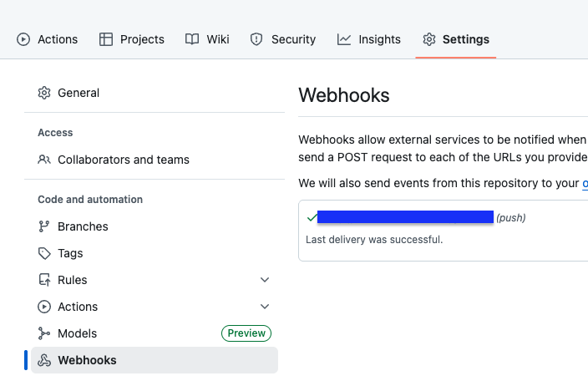Switch to the Settings tab
588x381 pixels.
pos(456,39)
